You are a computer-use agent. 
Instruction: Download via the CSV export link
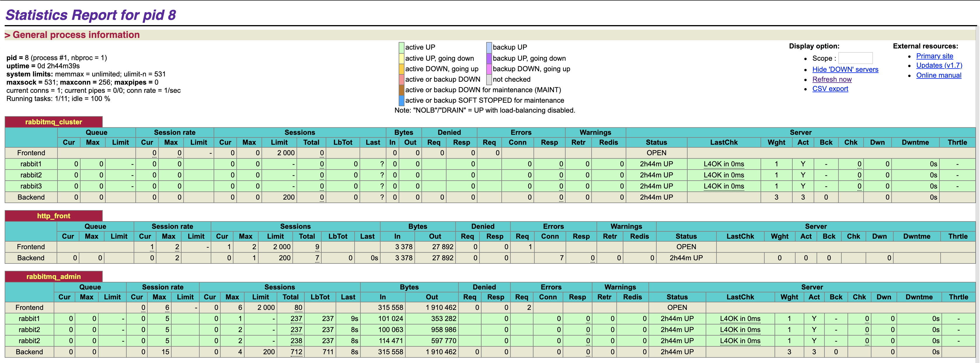tap(830, 89)
